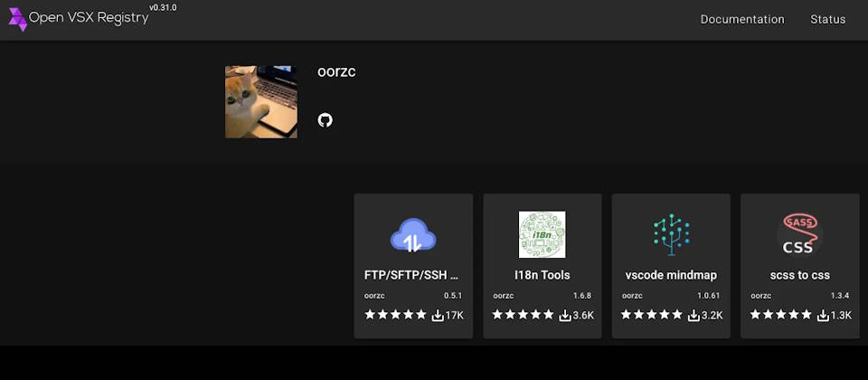Open the GitHub profile icon for oorzc
The image size is (868, 380).
click(x=325, y=120)
